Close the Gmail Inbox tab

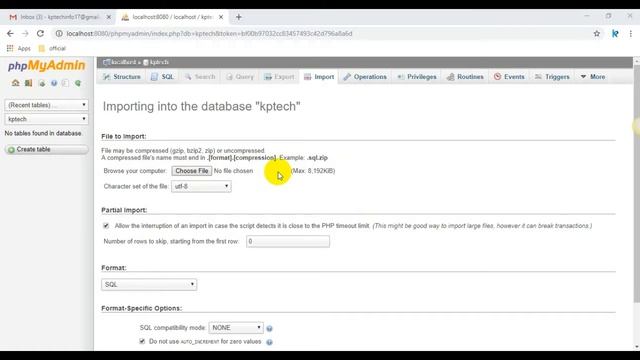(109, 17)
